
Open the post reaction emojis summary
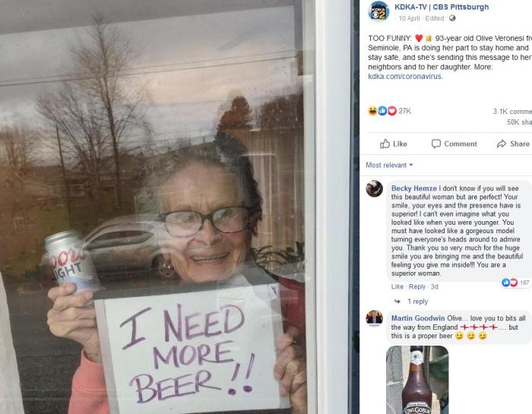[382, 111]
